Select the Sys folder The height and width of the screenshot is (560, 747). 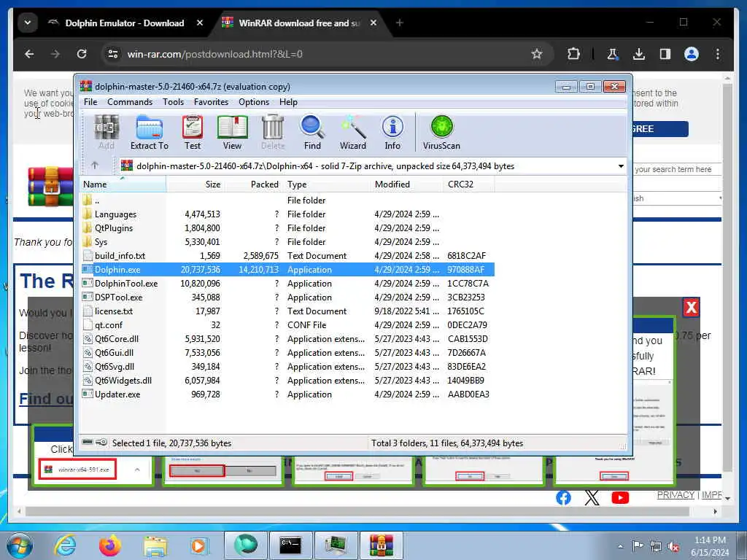click(287, 242)
